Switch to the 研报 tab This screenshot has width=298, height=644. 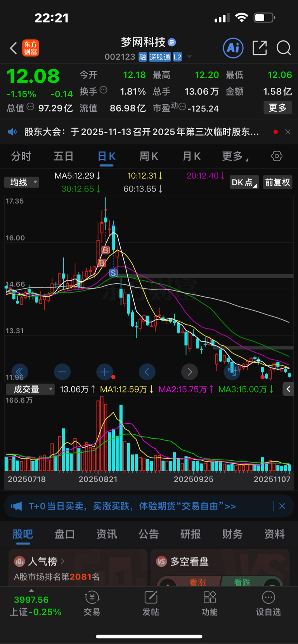191,534
